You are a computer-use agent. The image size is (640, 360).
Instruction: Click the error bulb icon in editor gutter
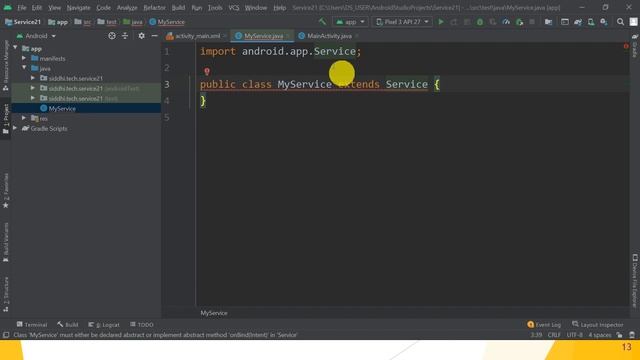point(207,71)
